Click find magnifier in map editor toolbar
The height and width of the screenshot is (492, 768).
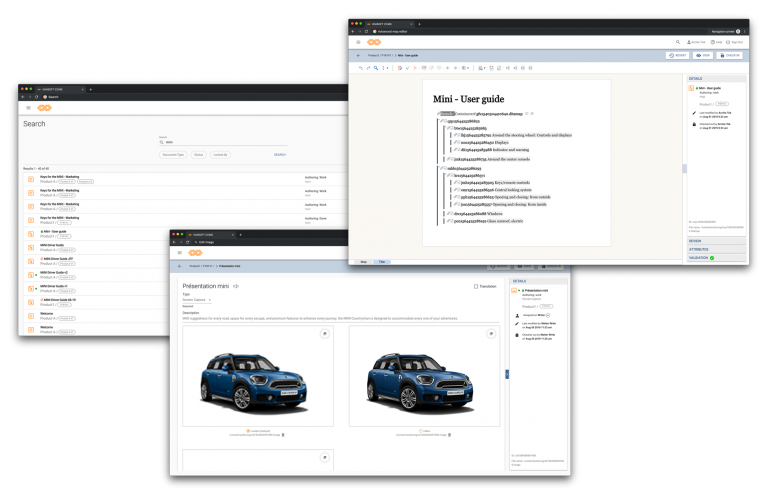pyautogui.click(x=376, y=68)
